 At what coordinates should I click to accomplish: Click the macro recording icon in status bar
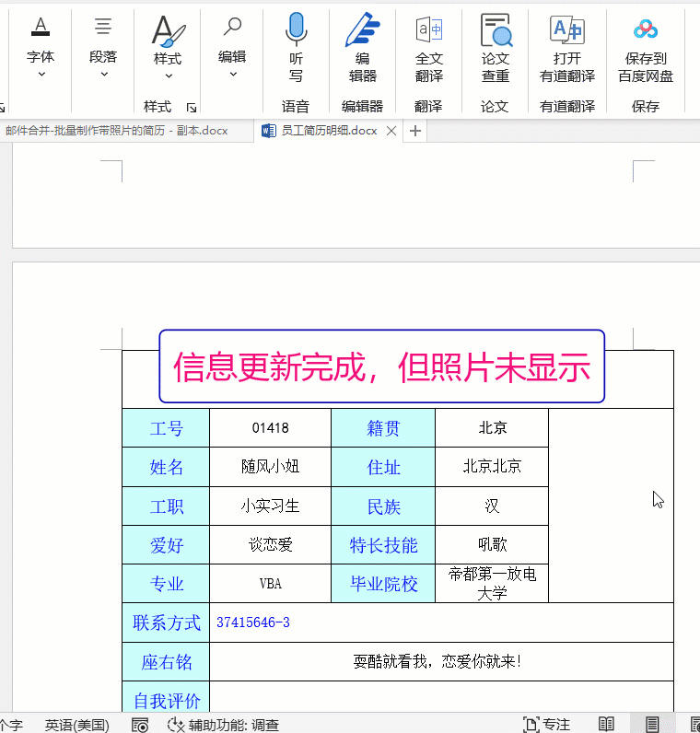tap(140, 725)
